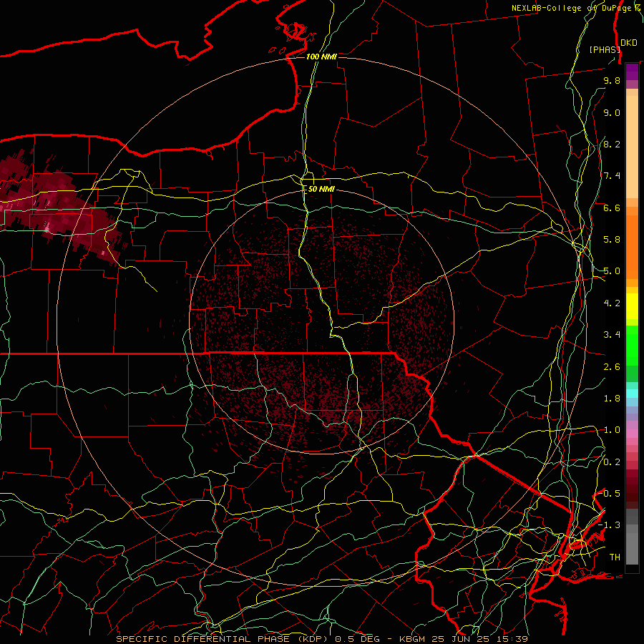Click the 9.0 value on the color scale

(612, 112)
